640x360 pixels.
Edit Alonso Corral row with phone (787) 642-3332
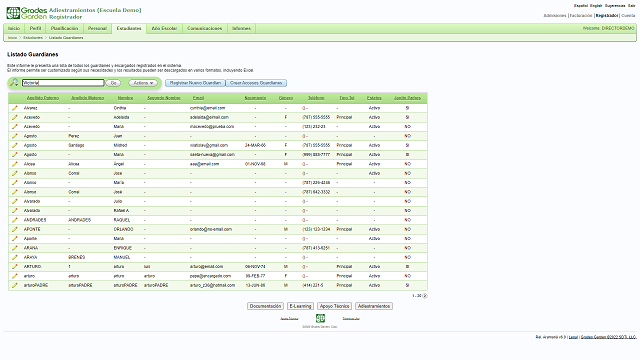[x=15, y=192]
